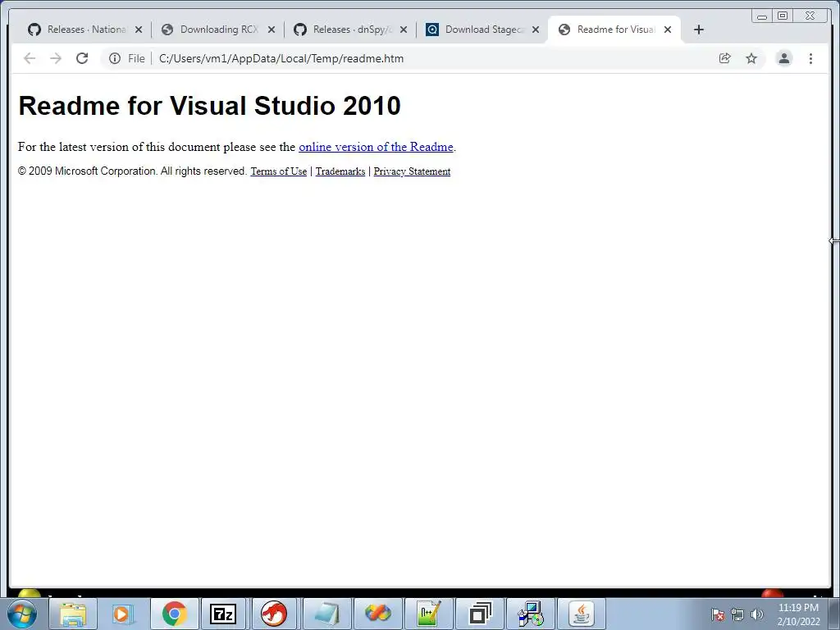Reload the readme page

pyautogui.click(x=82, y=58)
